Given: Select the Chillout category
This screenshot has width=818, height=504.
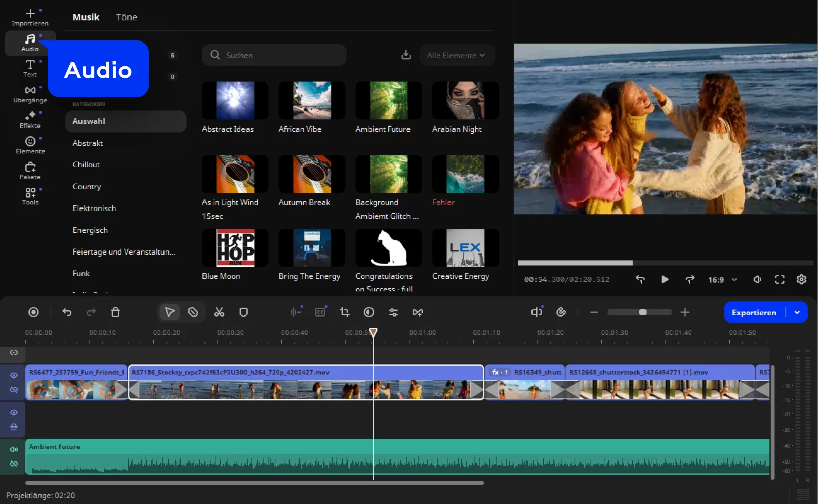Looking at the screenshot, I should pyautogui.click(x=86, y=165).
